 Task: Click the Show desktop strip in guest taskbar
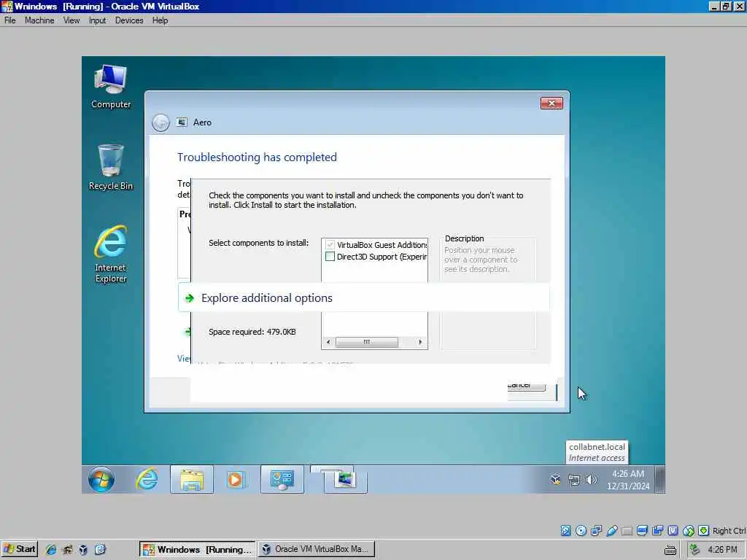[659, 479]
